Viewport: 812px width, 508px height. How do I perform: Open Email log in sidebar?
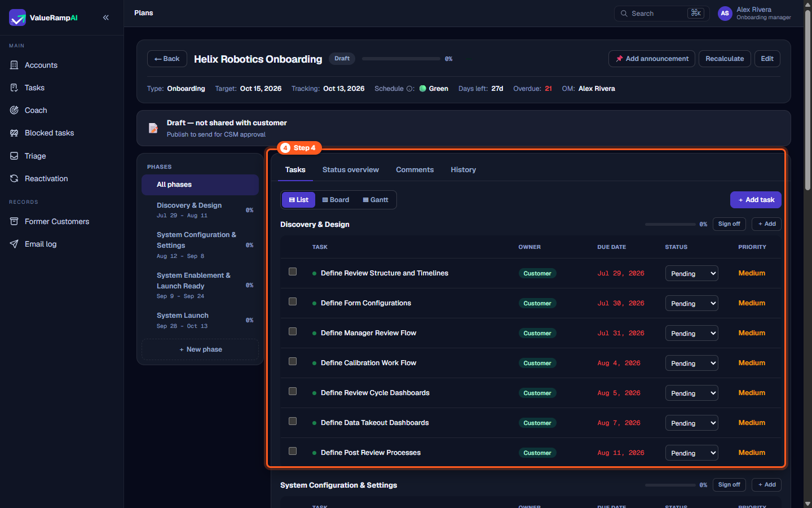[61, 244]
